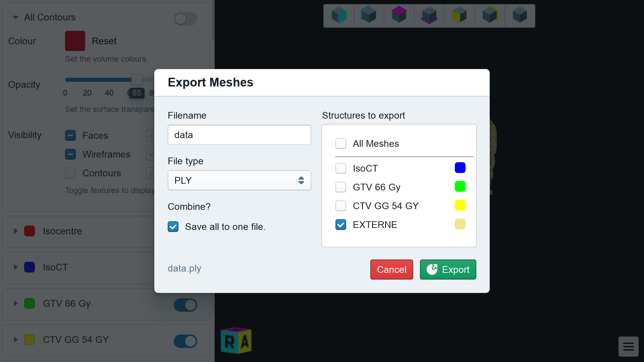Click the Filename input field

tap(239, 135)
